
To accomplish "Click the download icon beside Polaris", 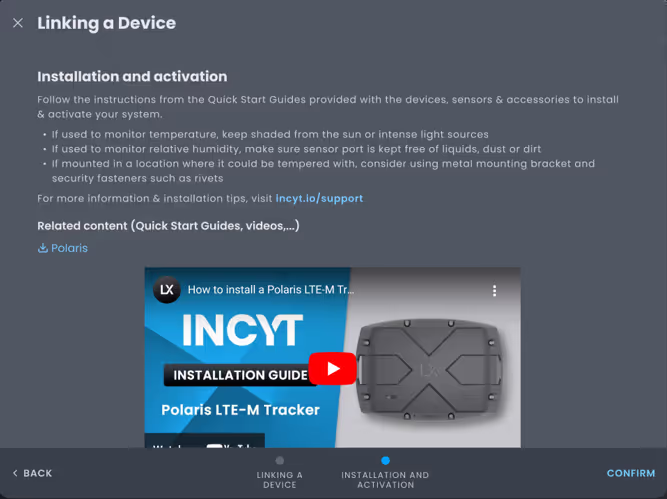I will 43,248.
